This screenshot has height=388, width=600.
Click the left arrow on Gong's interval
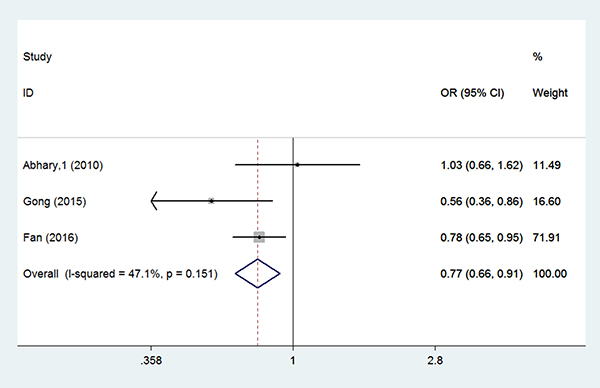click(154, 201)
